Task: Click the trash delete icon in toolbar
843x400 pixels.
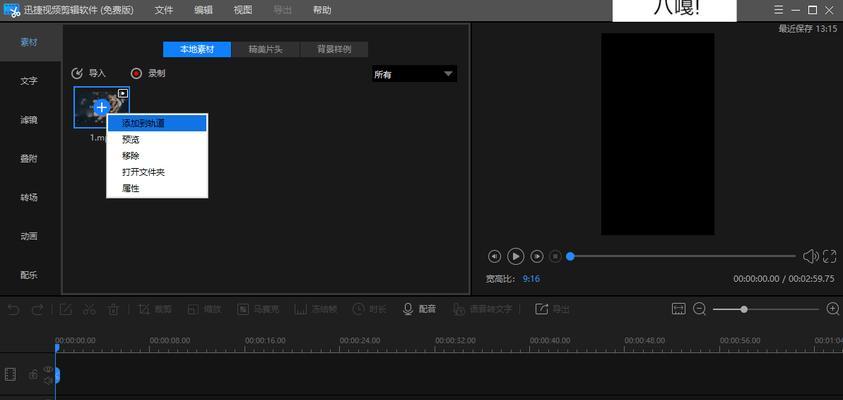Action: (113, 310)
